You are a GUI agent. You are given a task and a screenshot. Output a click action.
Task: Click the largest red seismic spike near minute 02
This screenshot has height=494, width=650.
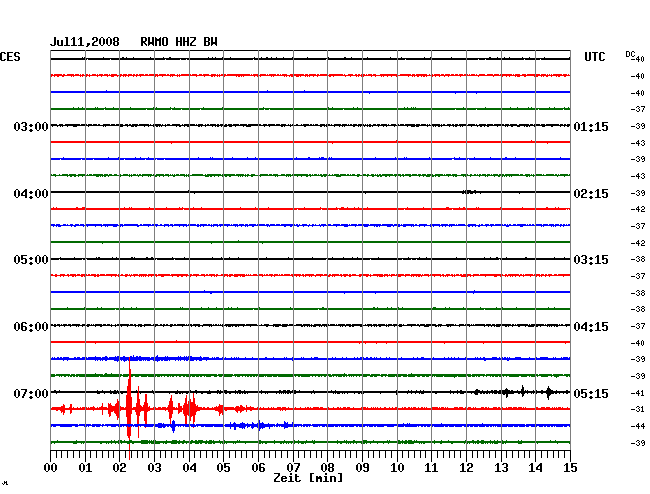pos(129,408)
